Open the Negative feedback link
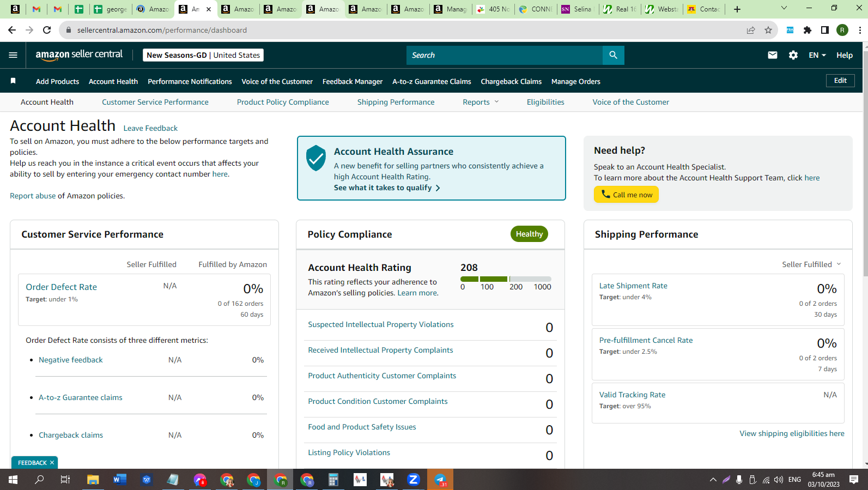 [71, 360]
